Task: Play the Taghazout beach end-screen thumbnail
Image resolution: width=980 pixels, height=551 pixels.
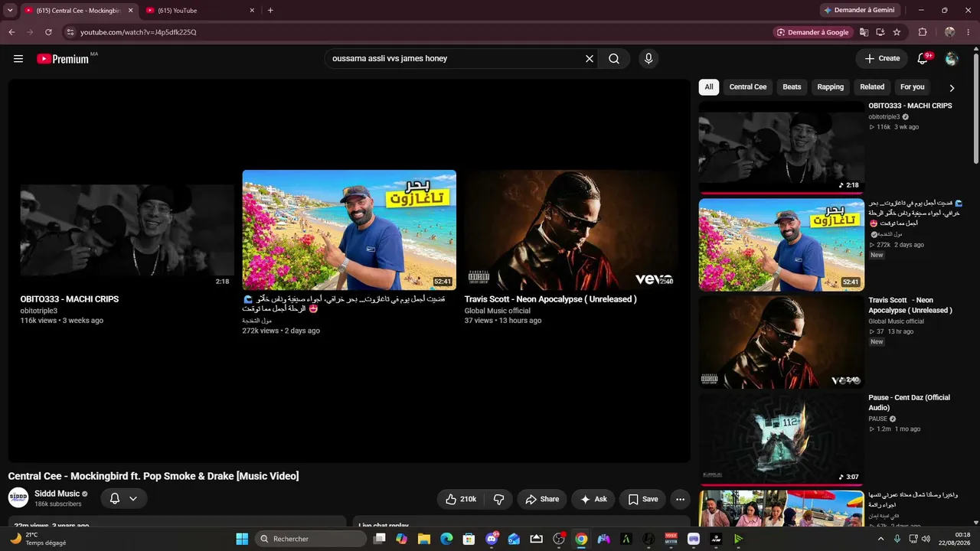Action: (349, 230)
